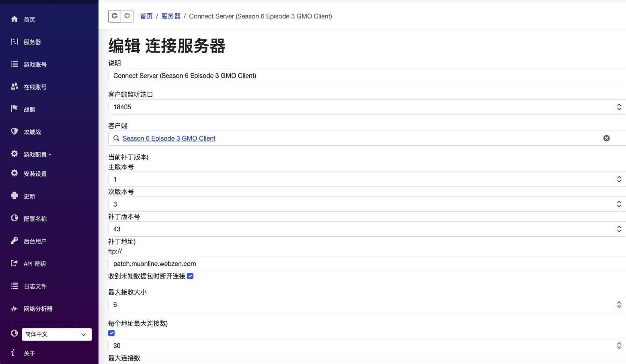This screenshot has height=364, width=626.
Task: Click the 首页 breadcrumb link
Action: [146, 16]
